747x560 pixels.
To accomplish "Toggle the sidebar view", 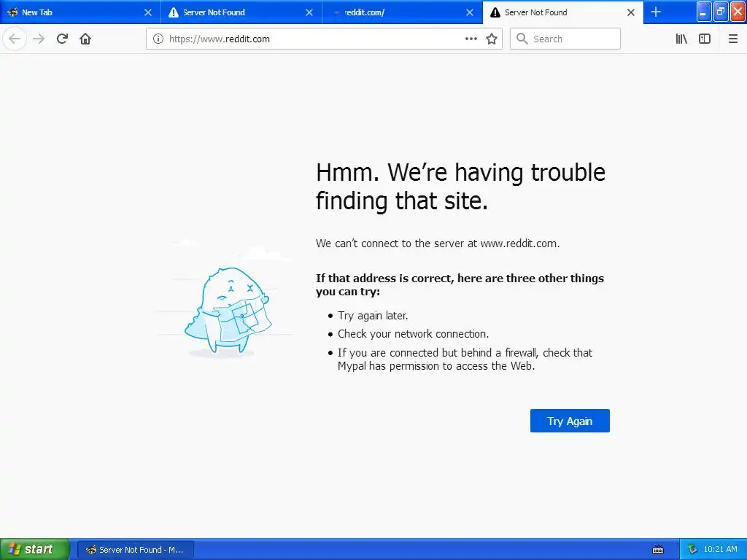I will click(x=705, y=39).
